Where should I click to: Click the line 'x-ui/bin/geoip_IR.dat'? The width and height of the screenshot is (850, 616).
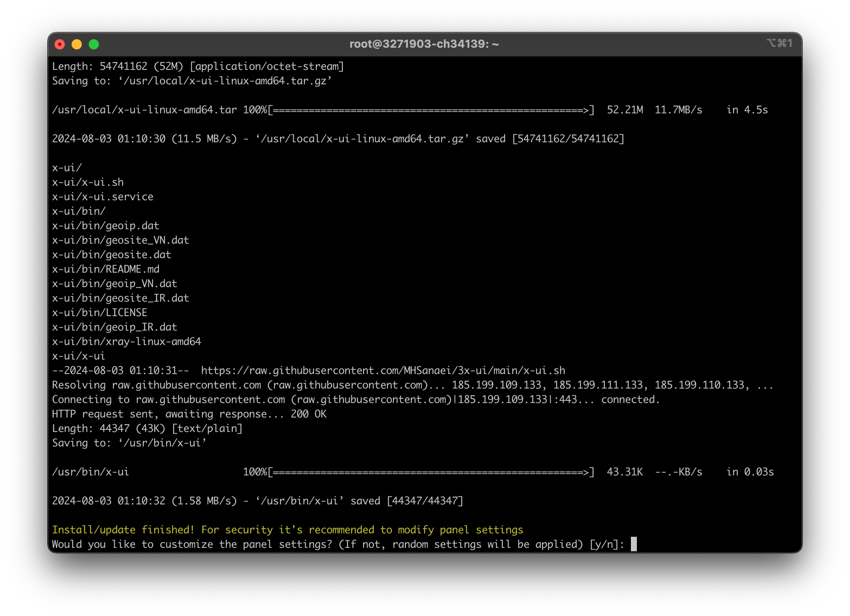115,327
